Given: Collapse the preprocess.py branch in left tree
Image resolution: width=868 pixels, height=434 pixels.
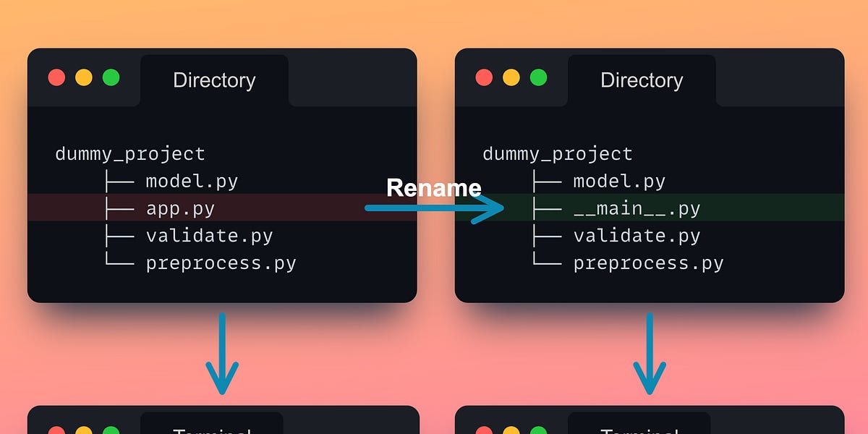Looking at the screenshot, I should [x=221, y=263].
